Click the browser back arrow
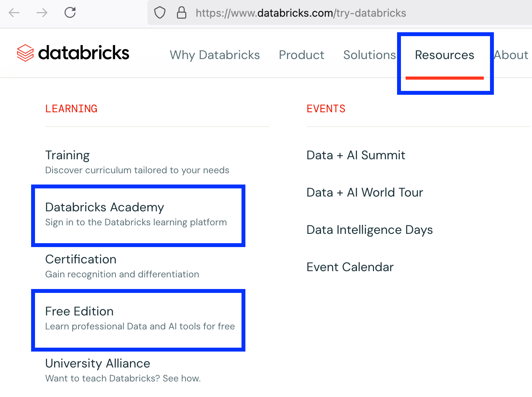Image resolution: width=532 pixels, height=397 pixels. [14, 13]
